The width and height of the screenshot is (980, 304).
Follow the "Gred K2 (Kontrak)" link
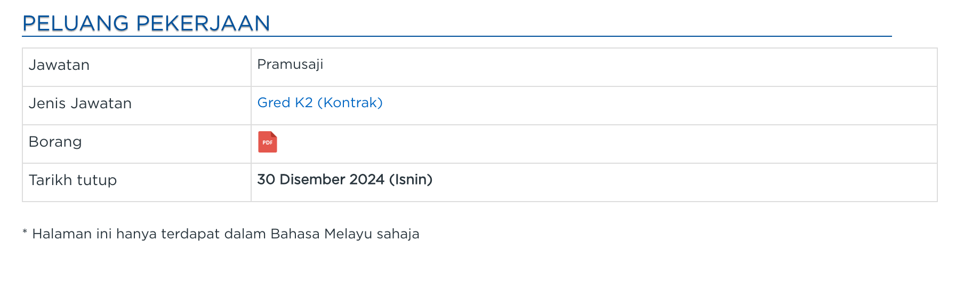(x=320, y=102)
